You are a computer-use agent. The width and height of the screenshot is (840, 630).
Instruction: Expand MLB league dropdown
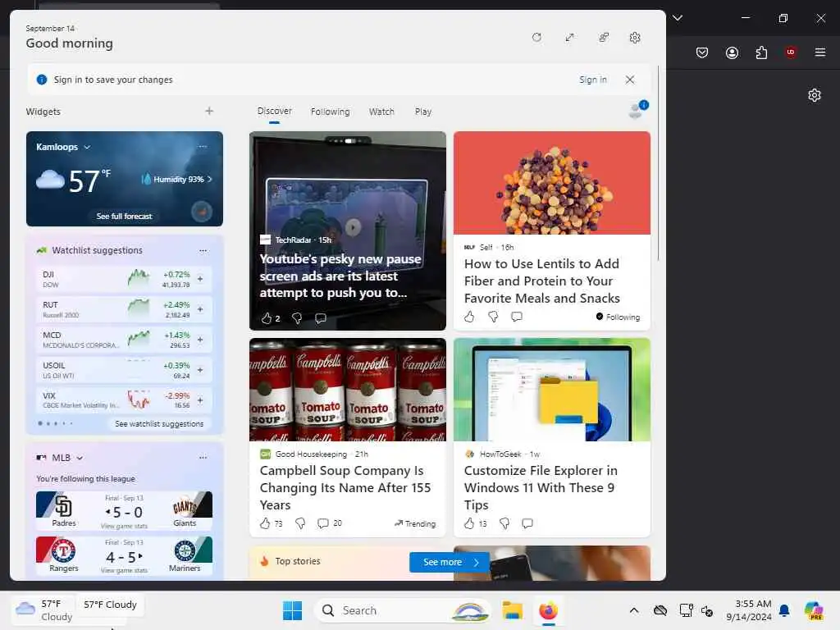pos(80,458)
